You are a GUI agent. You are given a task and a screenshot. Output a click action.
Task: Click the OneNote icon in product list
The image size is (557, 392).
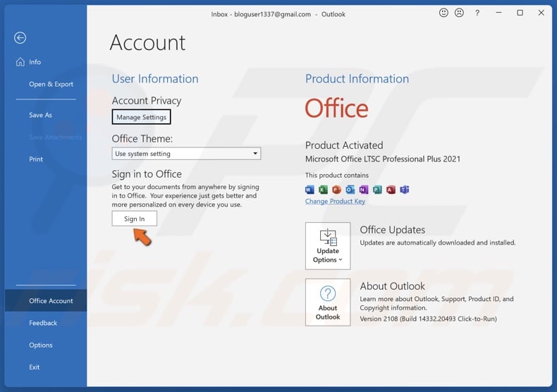(x=364, y=190)
